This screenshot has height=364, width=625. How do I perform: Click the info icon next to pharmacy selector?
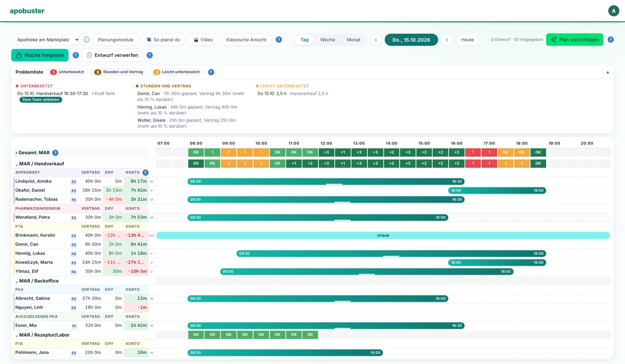pyautogui.click(x=87, y=40)
